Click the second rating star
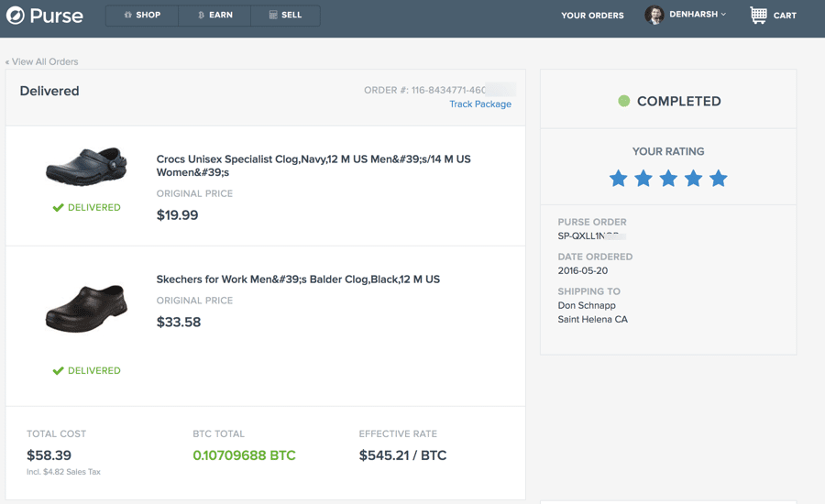Viewport: 825px width, 504px height. (x=643, y=179)
